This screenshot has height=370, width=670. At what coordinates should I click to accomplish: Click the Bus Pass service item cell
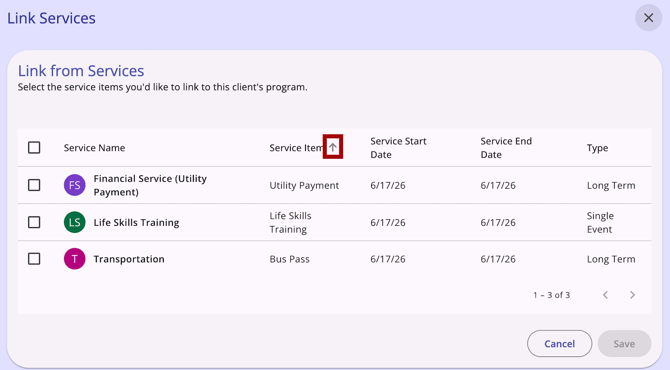pyautogui.click(x=289, y=259)
